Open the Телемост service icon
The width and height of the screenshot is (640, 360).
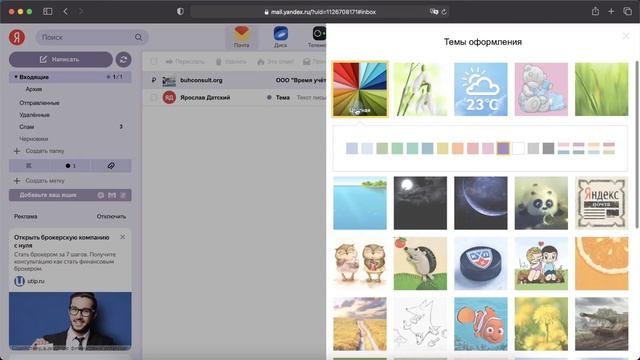(317, 37)
